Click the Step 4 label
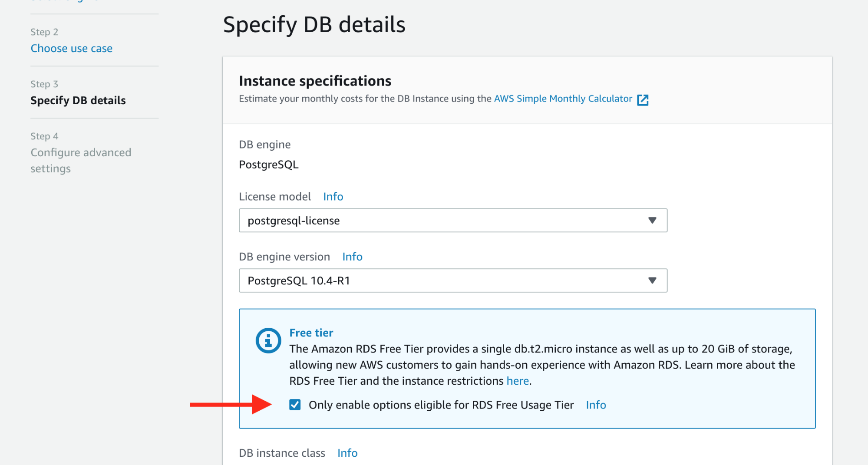The width and height of the screenshot is (868, 465). [x=44, y=136]
